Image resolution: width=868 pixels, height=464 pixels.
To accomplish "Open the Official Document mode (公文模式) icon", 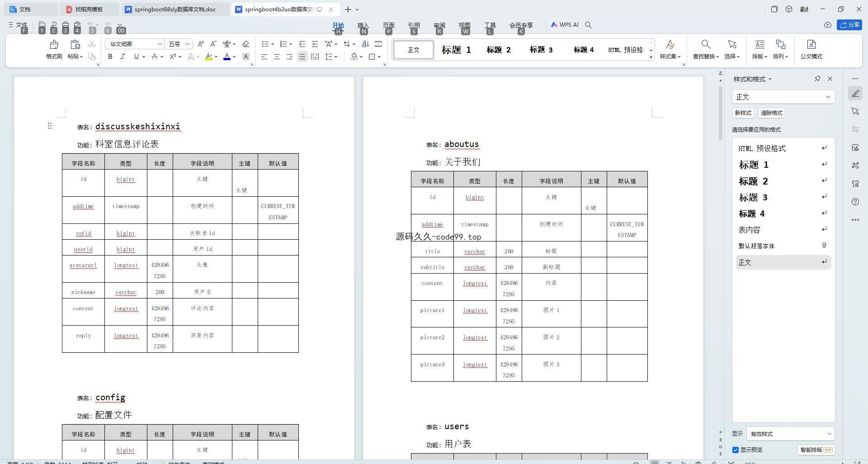I will (x=811, y=44).
